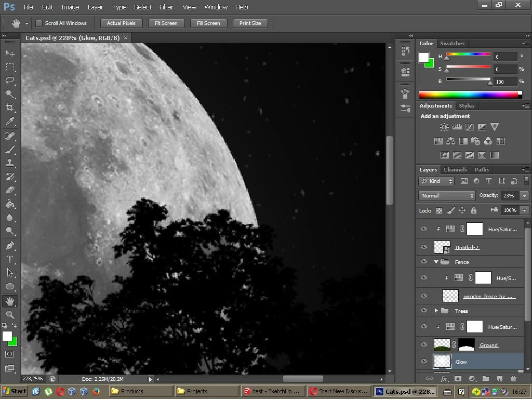Select the Zoom tool in toolbox
The width and height of the screenshot is (532, 399).
10,314
